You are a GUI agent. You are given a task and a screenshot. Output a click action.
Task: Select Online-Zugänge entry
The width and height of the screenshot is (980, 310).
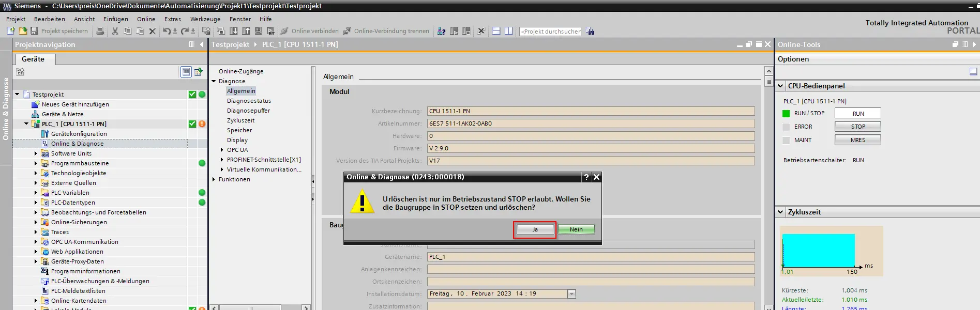click(241, 71)
